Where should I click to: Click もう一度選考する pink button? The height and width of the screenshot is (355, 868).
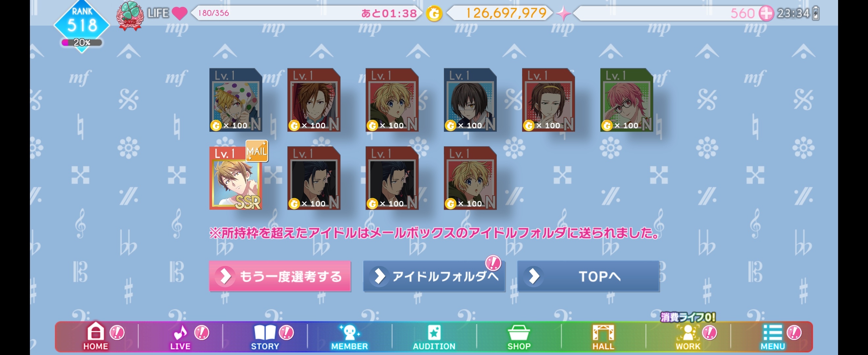[x=280, y=276]
